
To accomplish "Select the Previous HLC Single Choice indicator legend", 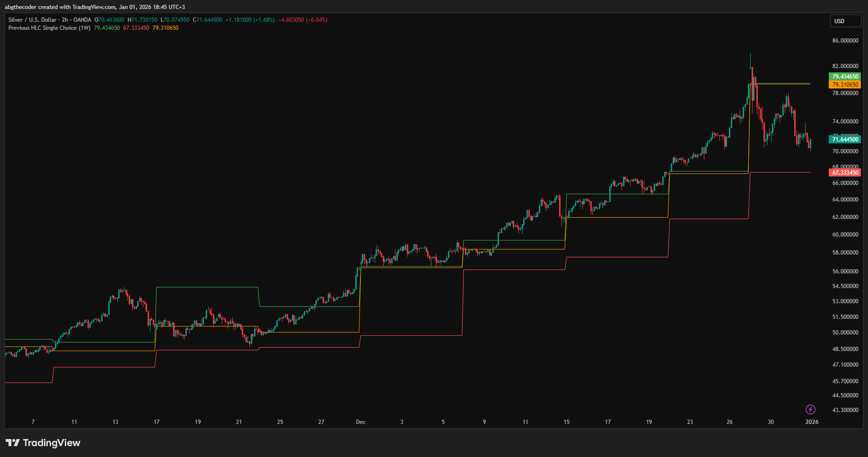I will [49, 28].
